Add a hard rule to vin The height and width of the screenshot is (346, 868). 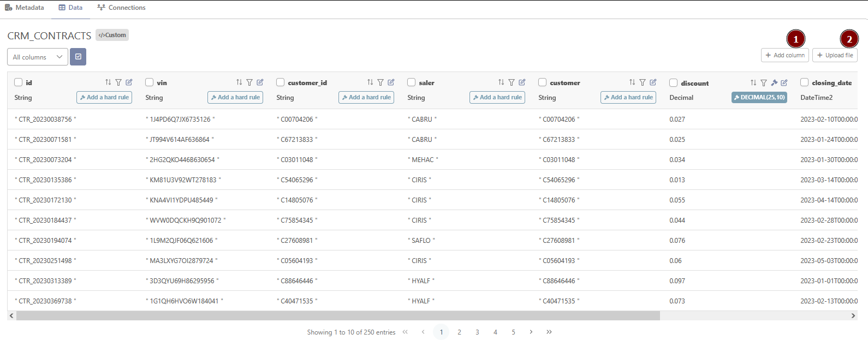[235, 97]
